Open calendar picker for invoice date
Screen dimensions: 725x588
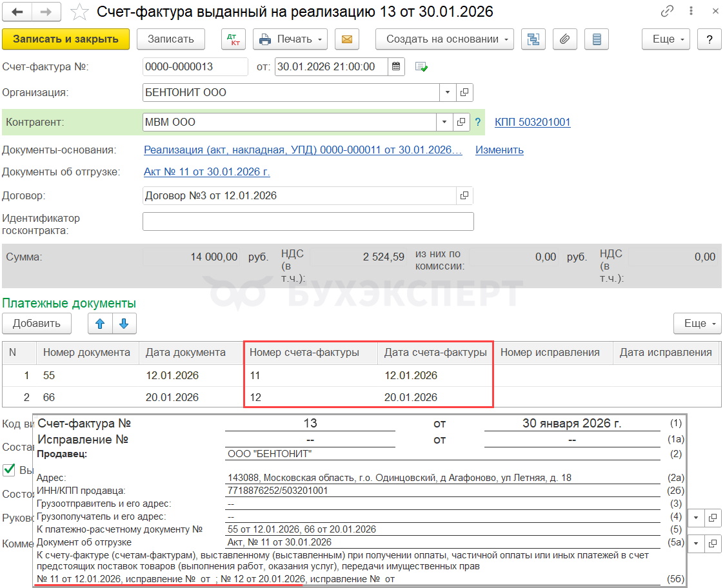(397, 66)
